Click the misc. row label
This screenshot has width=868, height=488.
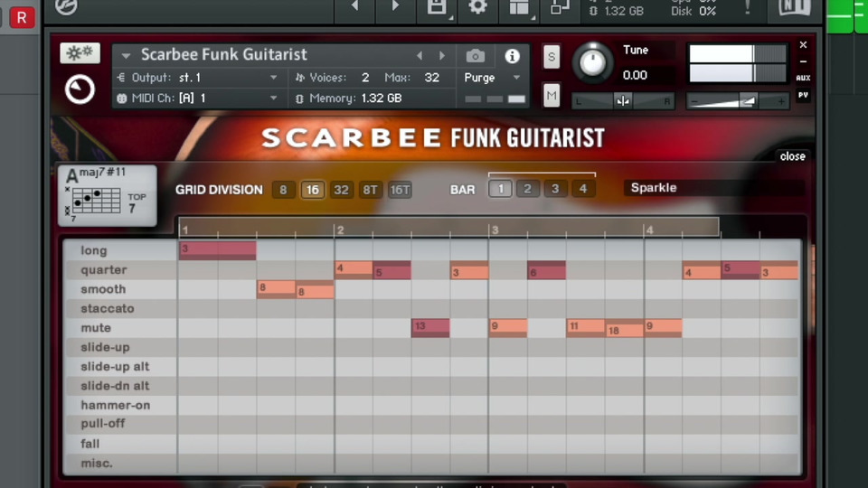click(97, 463)
